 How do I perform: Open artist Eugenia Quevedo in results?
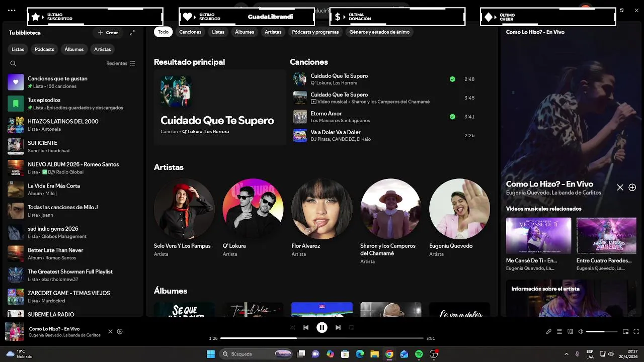point(460,218)
